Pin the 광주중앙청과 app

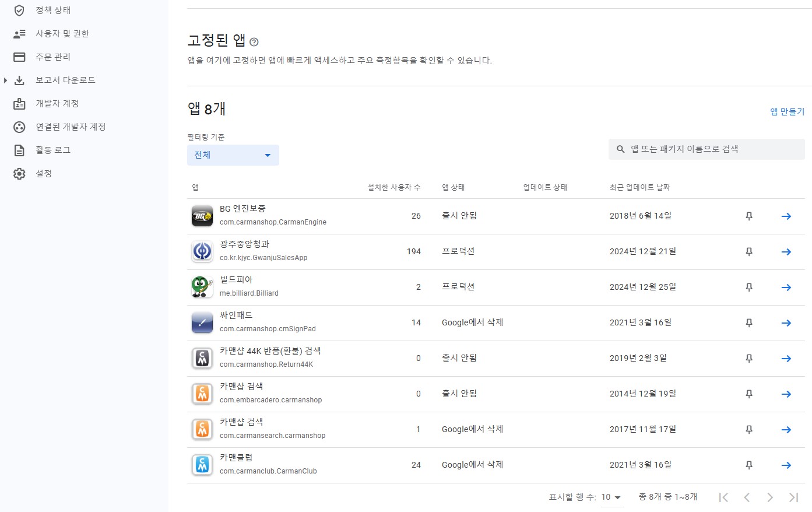tap(749, 252)
